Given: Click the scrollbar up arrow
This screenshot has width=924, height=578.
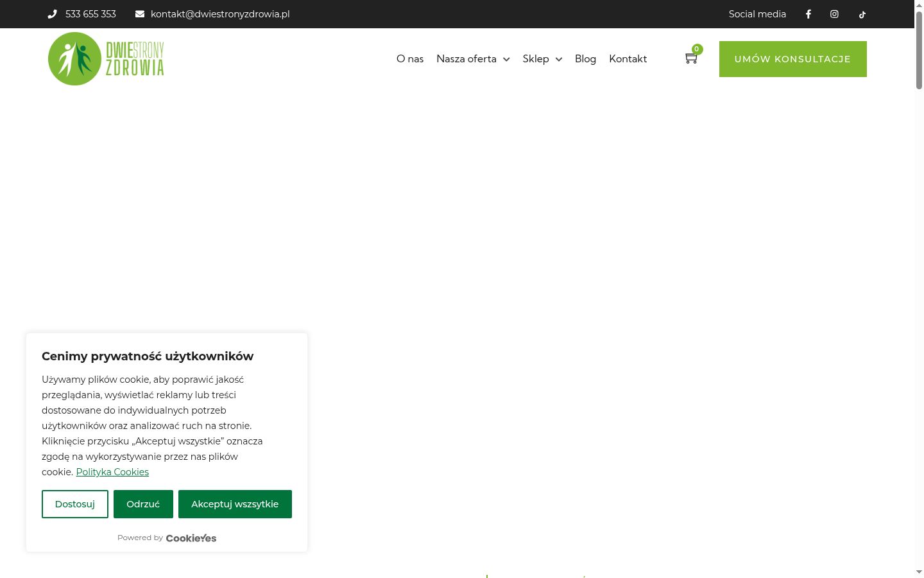Looking at the screenshot, I should pos(919,5).
